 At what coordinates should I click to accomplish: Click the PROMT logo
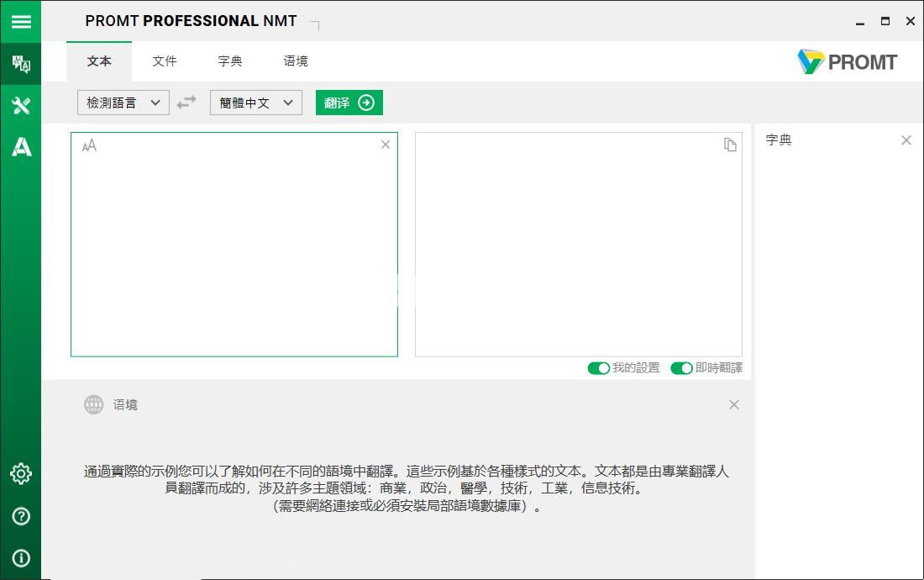pyautogui.click(x=848, y=62)
